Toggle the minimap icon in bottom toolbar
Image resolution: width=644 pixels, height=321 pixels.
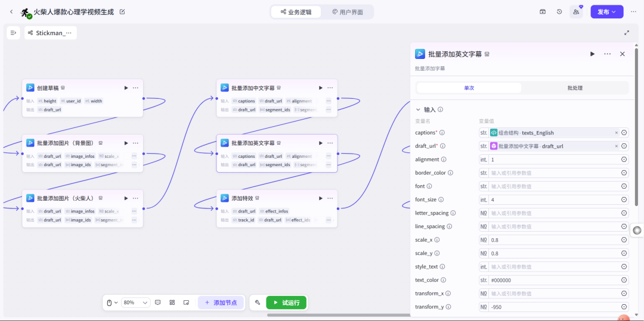coord(186,303)
